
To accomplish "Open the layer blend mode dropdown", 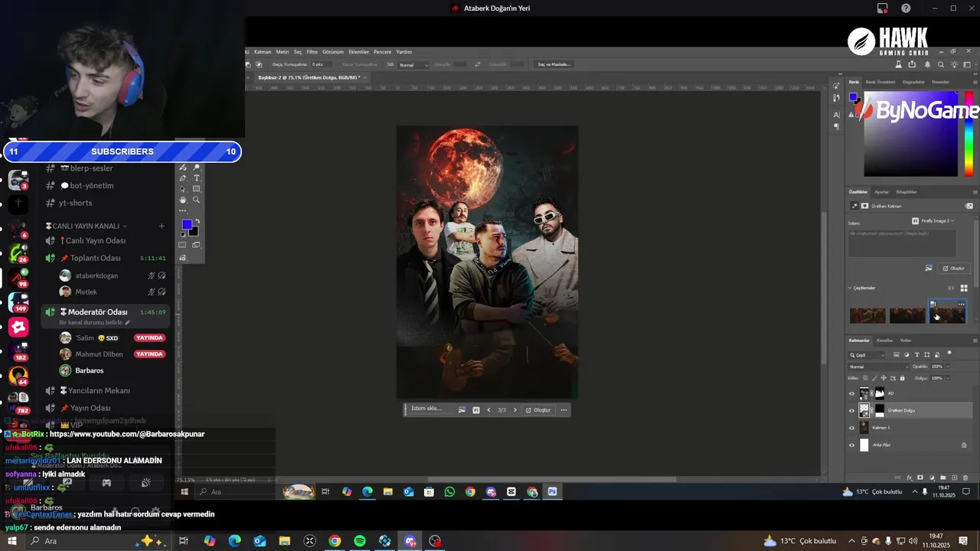I will click(877, 367).
